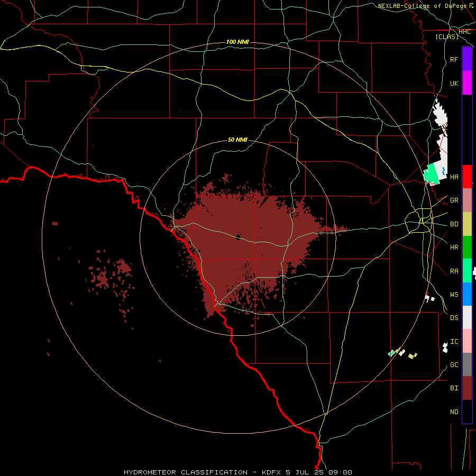The height and width of the screenshot is (476, 476).
Task: Pick the dark green HR legend swatch
Action: (x=467, y=248)
